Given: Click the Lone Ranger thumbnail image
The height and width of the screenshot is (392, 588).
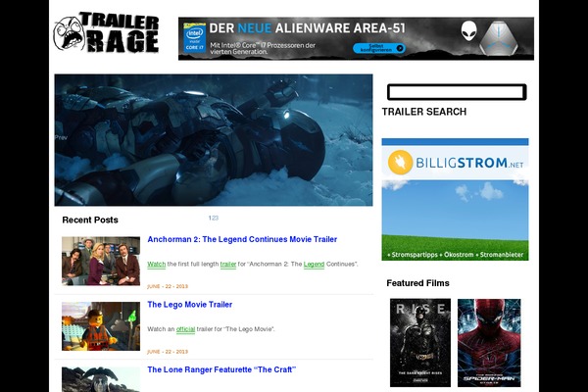Looking at the screenshot, I should [101, 379].
